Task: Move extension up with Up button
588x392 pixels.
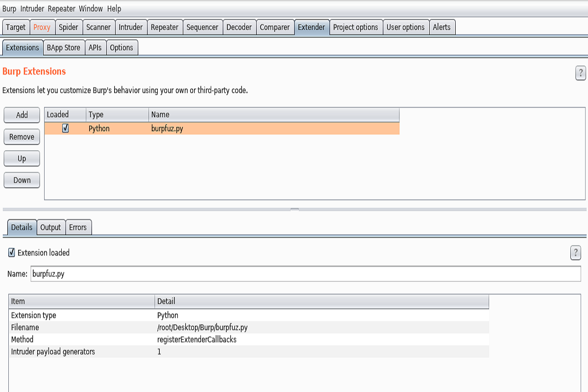Action: [x=22, y=158]
